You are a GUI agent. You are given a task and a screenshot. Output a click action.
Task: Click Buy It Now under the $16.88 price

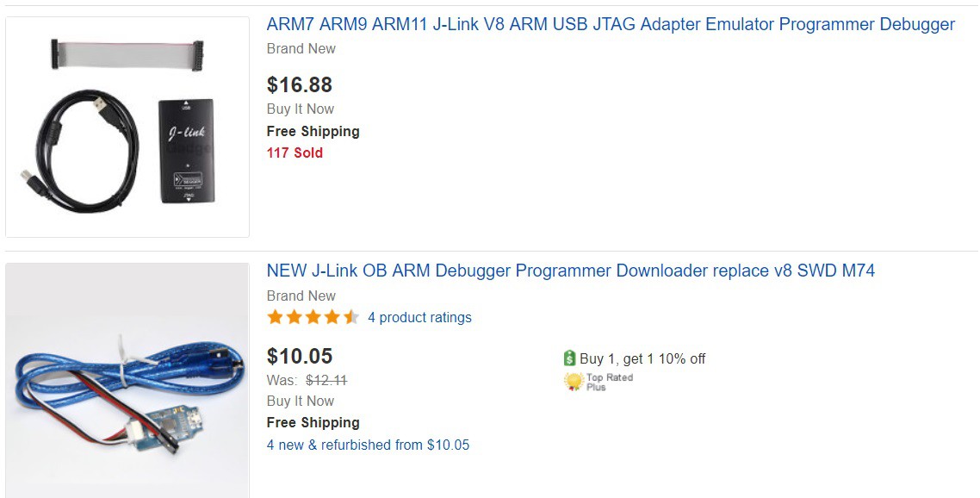[x=301, y=109]
